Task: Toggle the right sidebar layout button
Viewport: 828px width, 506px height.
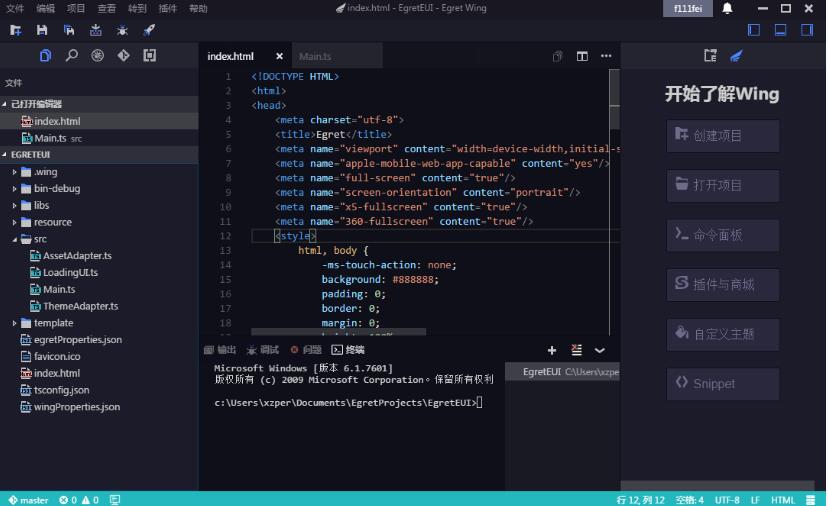Action: click(807, 30)
